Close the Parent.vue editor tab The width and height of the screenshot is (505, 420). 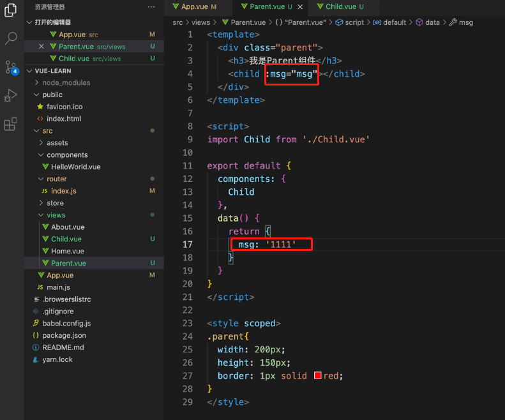tap(300, 7)
